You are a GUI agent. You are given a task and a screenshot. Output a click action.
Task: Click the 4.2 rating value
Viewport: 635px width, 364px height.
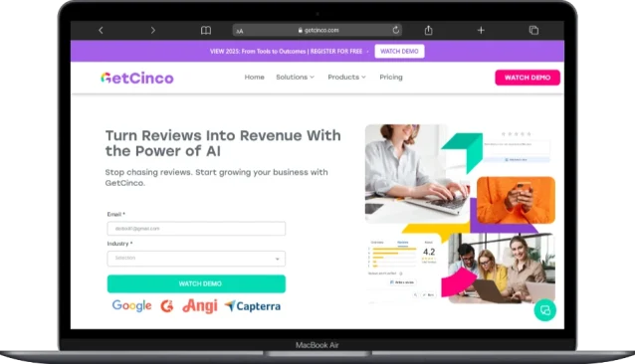click(x=429, y=252)
